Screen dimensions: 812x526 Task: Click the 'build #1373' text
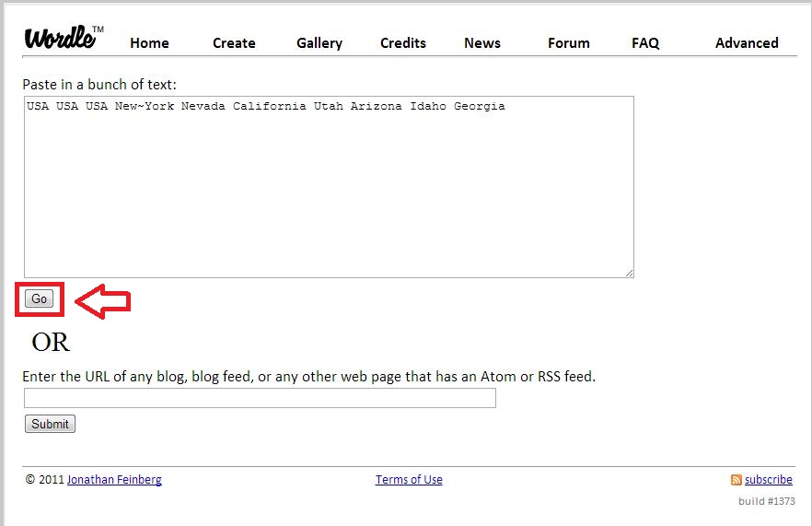(x=766, y=501)
